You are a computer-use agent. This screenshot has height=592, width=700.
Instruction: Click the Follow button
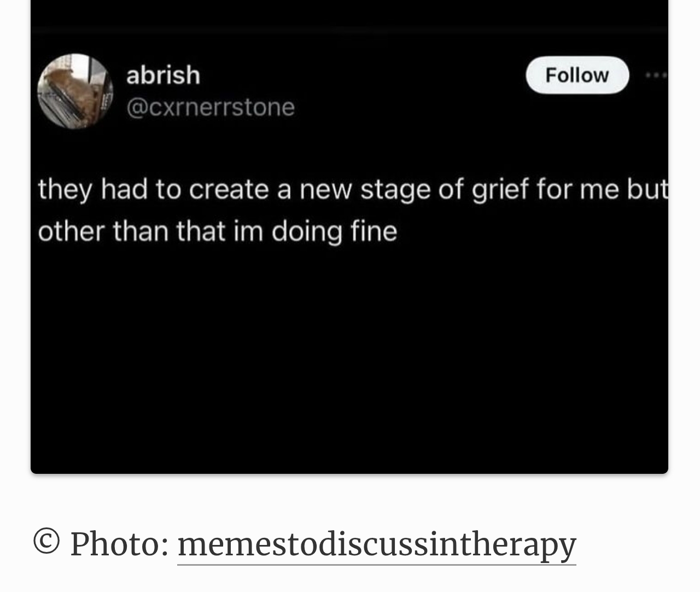577,75
